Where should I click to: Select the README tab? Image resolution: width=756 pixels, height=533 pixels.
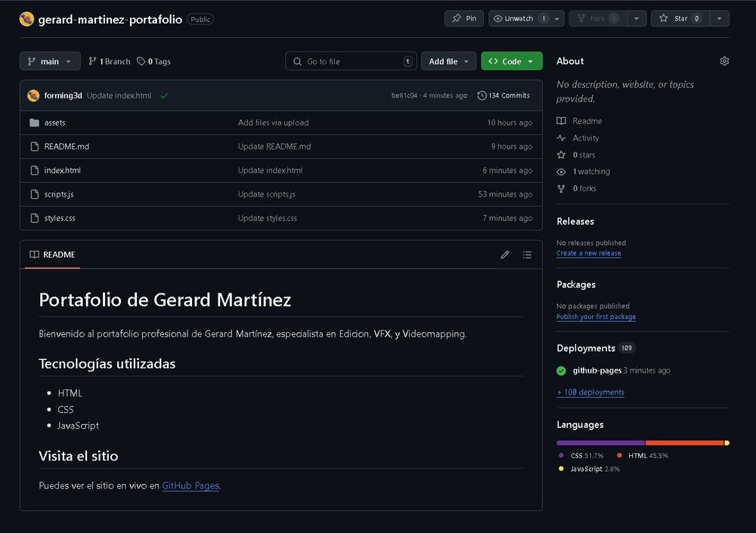point(52,254)
